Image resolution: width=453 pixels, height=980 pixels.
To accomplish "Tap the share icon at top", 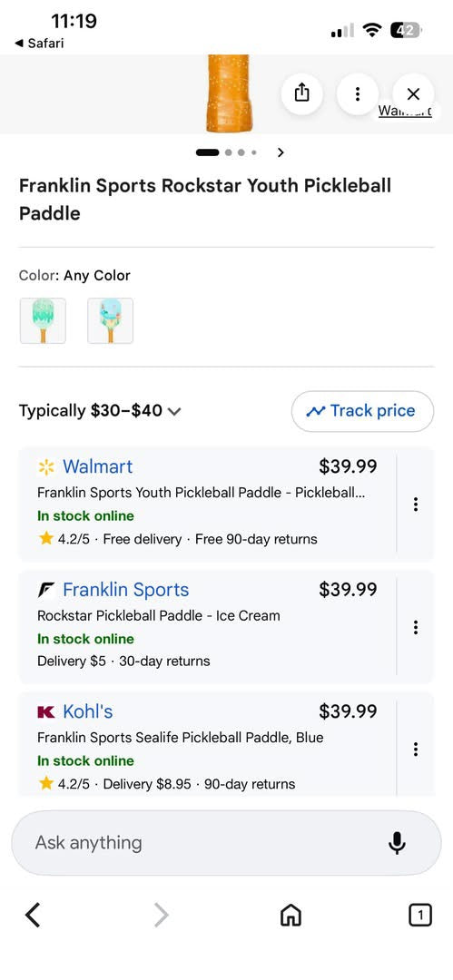I will [301, 93].
